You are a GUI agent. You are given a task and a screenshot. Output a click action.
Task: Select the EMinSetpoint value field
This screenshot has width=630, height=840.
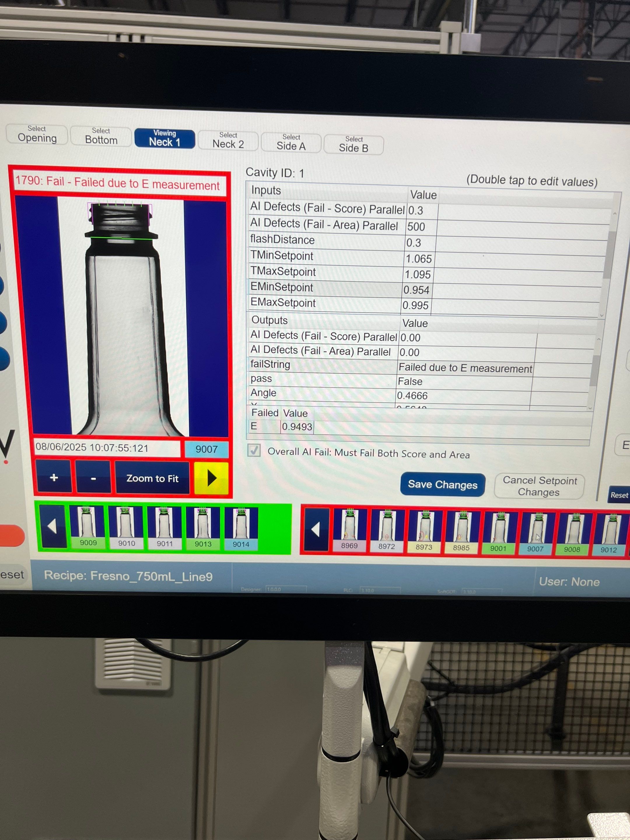point(416,290)
